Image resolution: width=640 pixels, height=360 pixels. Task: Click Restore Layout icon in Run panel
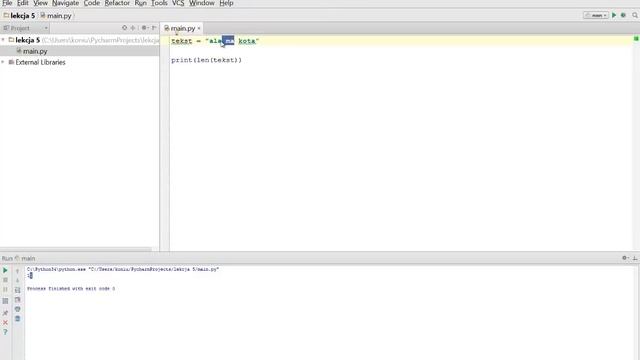(x=5, y=301)
